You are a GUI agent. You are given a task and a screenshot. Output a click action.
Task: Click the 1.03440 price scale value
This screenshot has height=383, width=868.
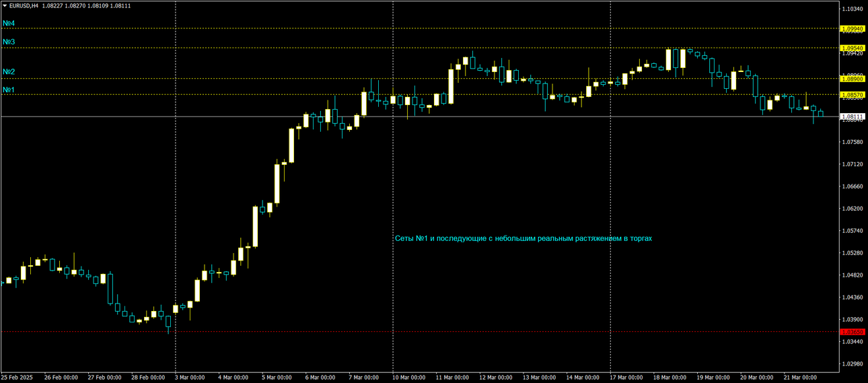pyautogui.click(x=853, y=342)
